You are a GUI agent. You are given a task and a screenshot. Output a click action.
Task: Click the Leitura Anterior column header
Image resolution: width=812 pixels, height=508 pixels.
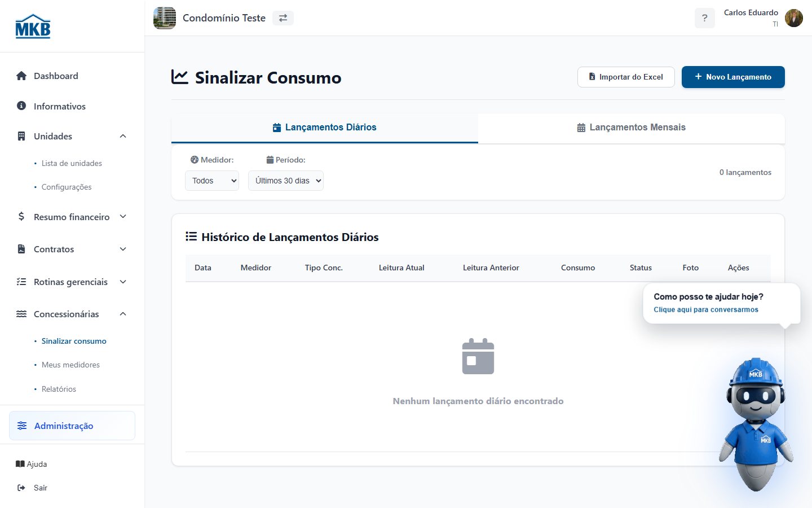tap(491, 268)
